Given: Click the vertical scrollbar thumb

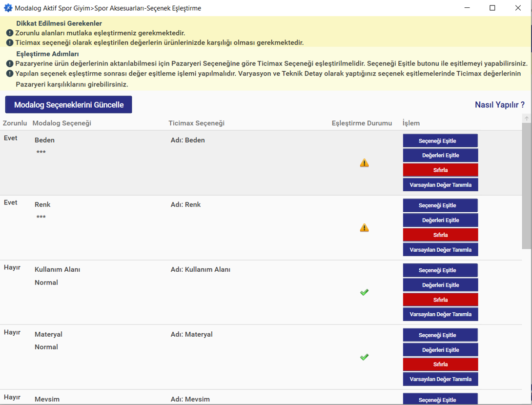Looking at the screenshot, I should (x=526, y=186).
